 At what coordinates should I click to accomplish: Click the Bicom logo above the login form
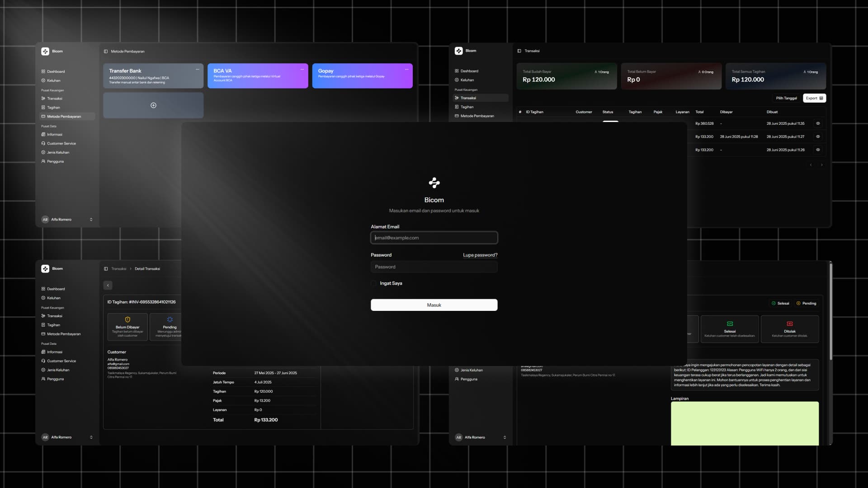[434, 183]
